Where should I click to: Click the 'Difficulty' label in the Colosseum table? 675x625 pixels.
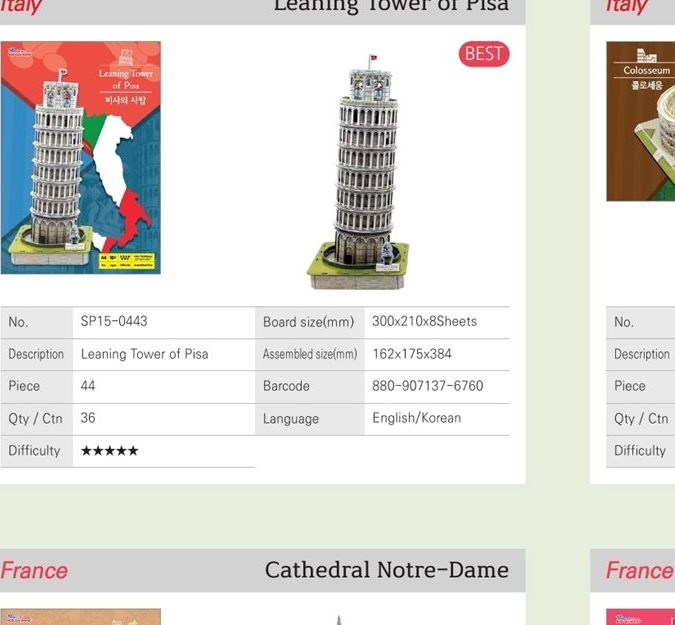point(640,451)
